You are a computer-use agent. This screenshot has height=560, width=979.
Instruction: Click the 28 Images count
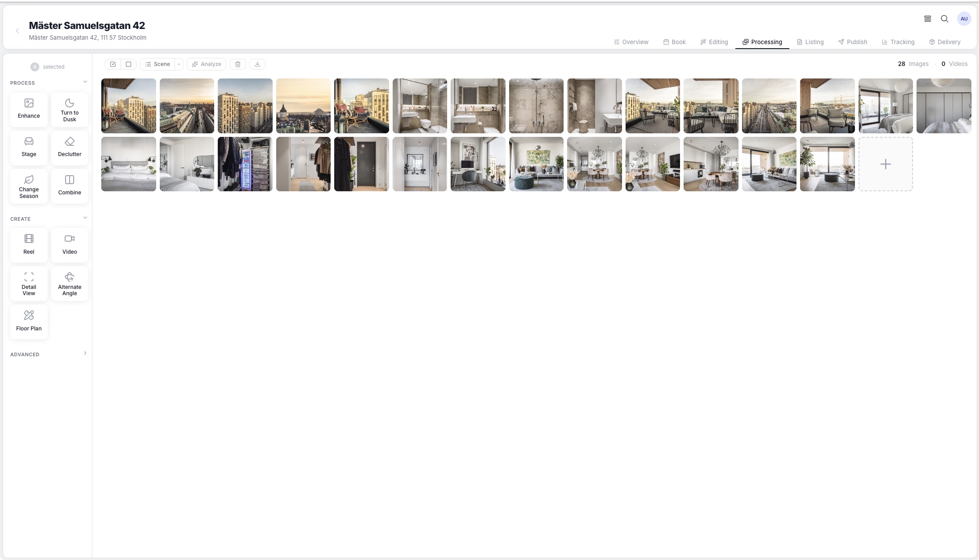click(913, 64)
